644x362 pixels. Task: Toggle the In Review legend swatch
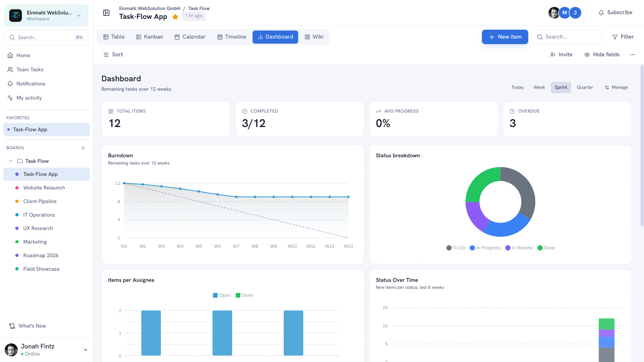508,248
